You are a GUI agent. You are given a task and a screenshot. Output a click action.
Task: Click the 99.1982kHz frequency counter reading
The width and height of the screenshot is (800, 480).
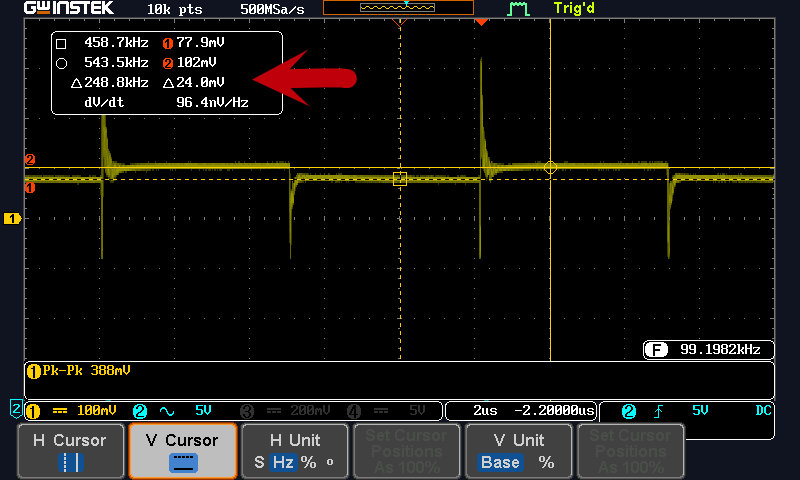click(x=720, y=349)
